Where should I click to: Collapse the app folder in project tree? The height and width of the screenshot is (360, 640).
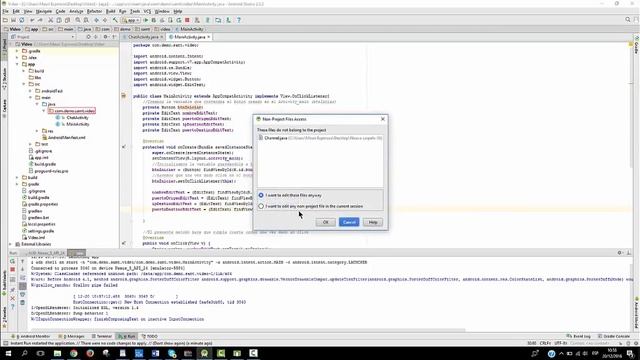pyautogui.click(x=17, y=64)
